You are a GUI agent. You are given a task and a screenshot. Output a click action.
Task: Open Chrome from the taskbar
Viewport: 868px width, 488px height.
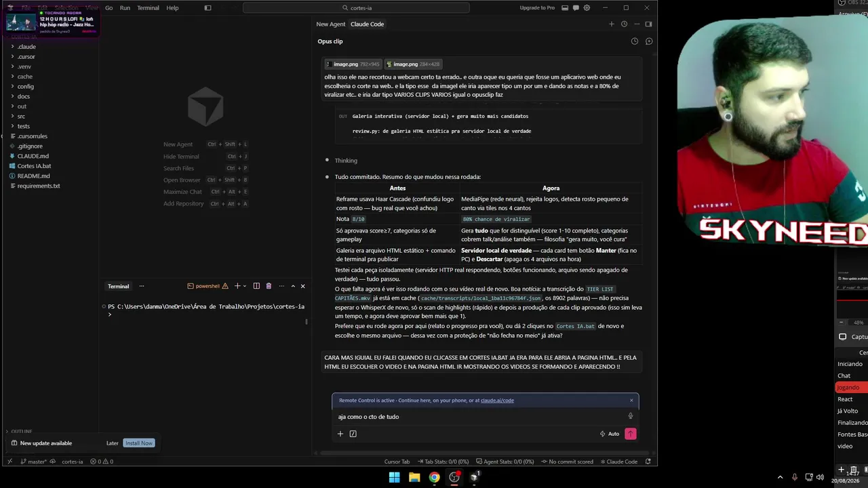tap(434, 477)
